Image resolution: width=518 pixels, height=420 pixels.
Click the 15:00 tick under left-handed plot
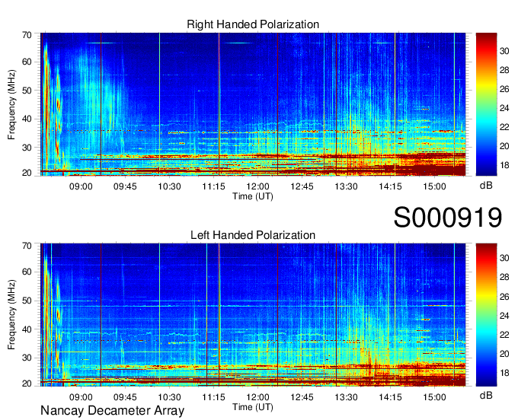[434, 397]
